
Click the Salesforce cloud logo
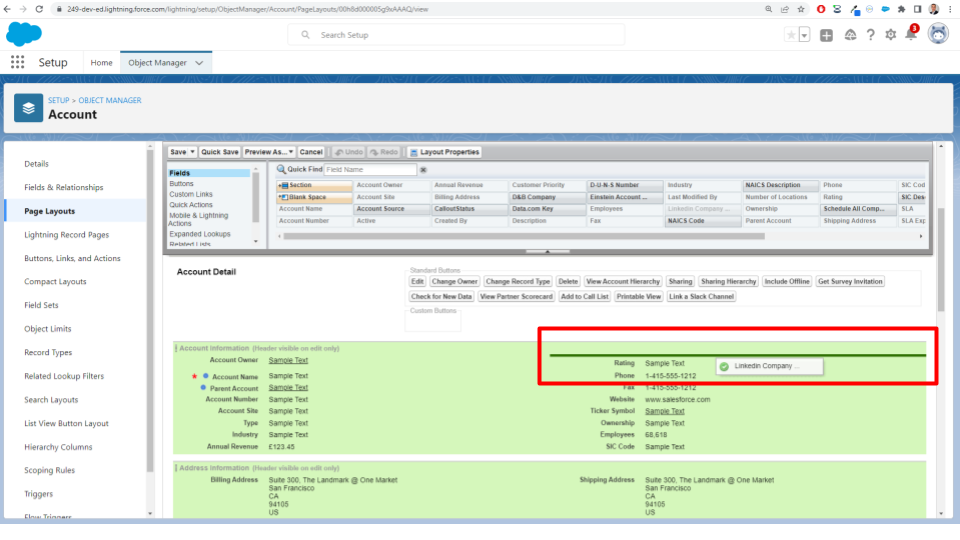tap(24, 34)
